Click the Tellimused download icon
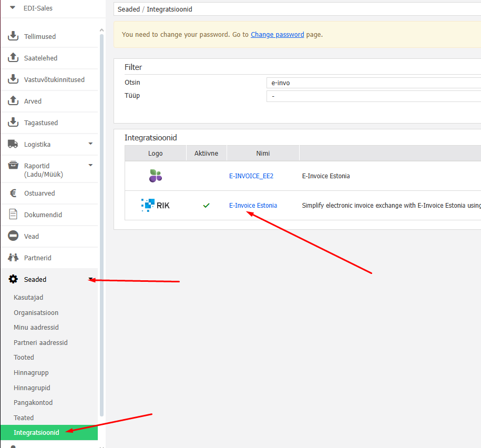Viewport: 481px width, 448px height. 14,36
